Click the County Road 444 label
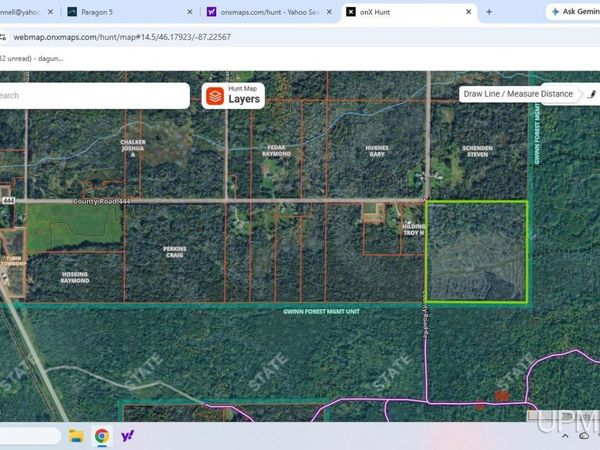Screen dimensions: 600x450 pyautogui.click(x=101, y=201)
